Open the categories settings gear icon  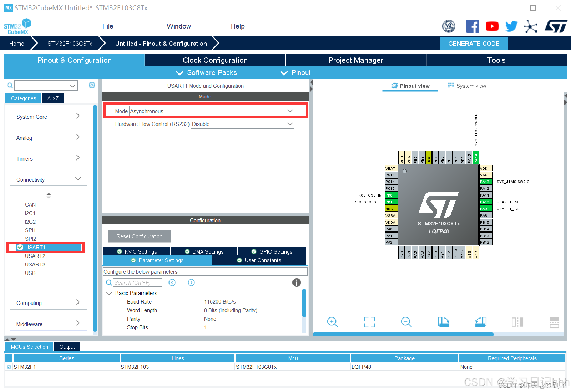(x=92, y=85)
